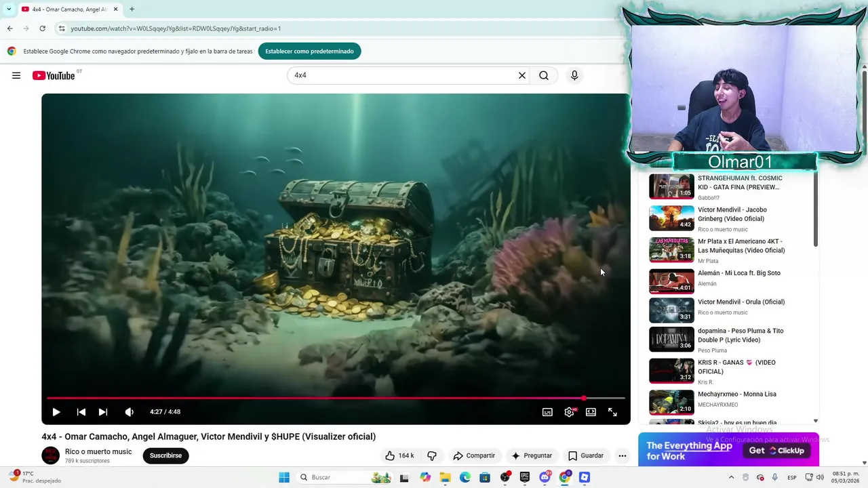Clear the search box with the X
Screen dimensions: 868x488
point(522,75)
